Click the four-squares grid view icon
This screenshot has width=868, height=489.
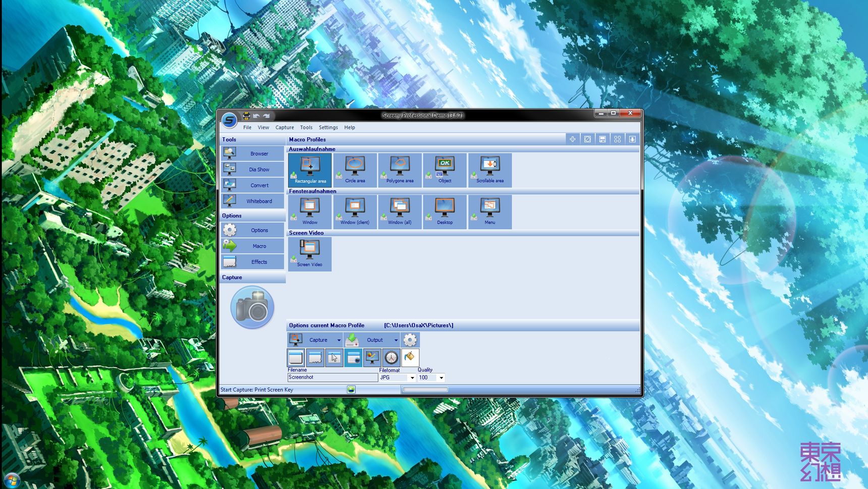(617, 139)
